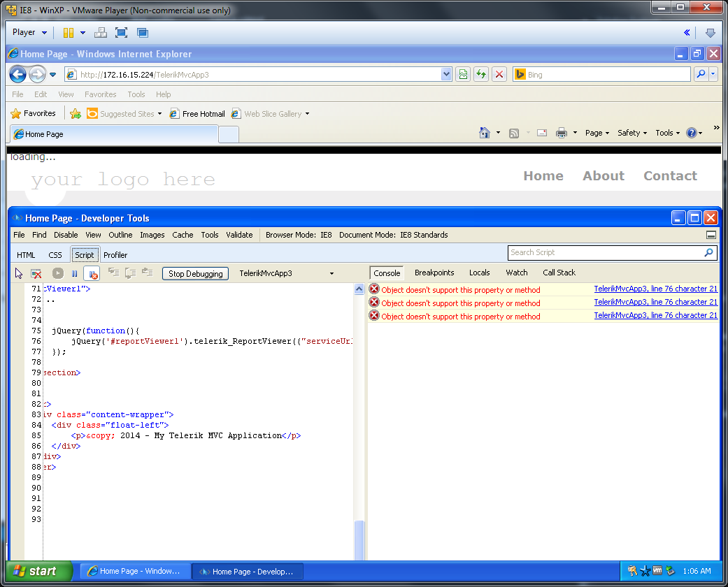Open the Player dropdown menu
Screen dimensions: 728x587
pos(29,32)
